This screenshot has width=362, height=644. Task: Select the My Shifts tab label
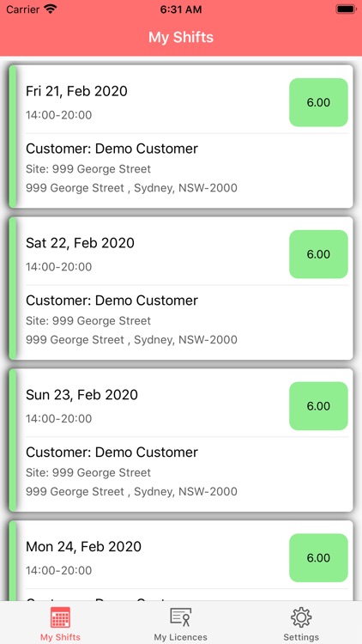pyautogui.click(x=60, y=637)
